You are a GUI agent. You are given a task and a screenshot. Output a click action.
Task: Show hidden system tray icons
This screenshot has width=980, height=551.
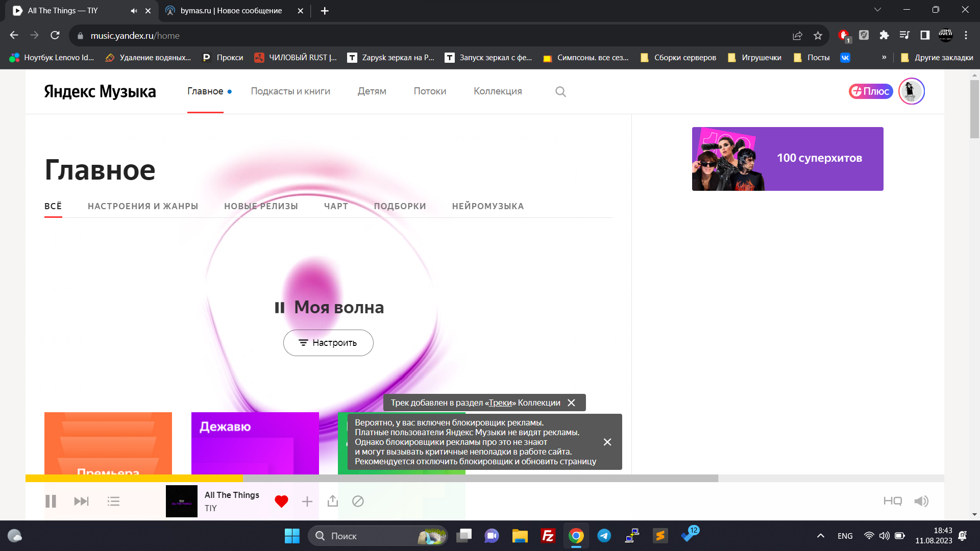click(820, 536)
